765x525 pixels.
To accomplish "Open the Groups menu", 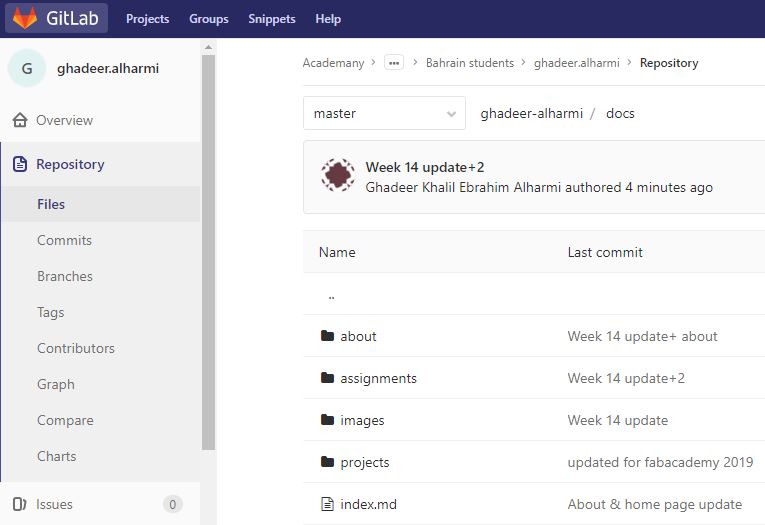I will 209,19.
